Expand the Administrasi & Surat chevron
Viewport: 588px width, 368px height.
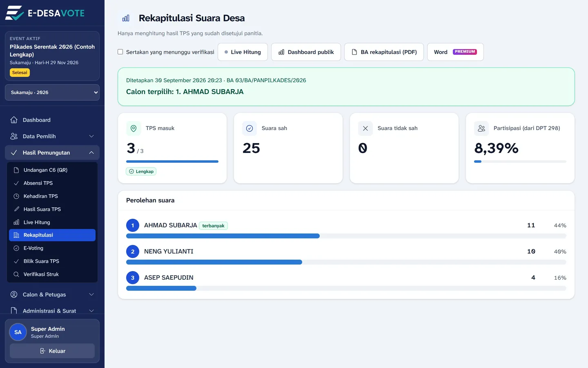tap(91, 311)
